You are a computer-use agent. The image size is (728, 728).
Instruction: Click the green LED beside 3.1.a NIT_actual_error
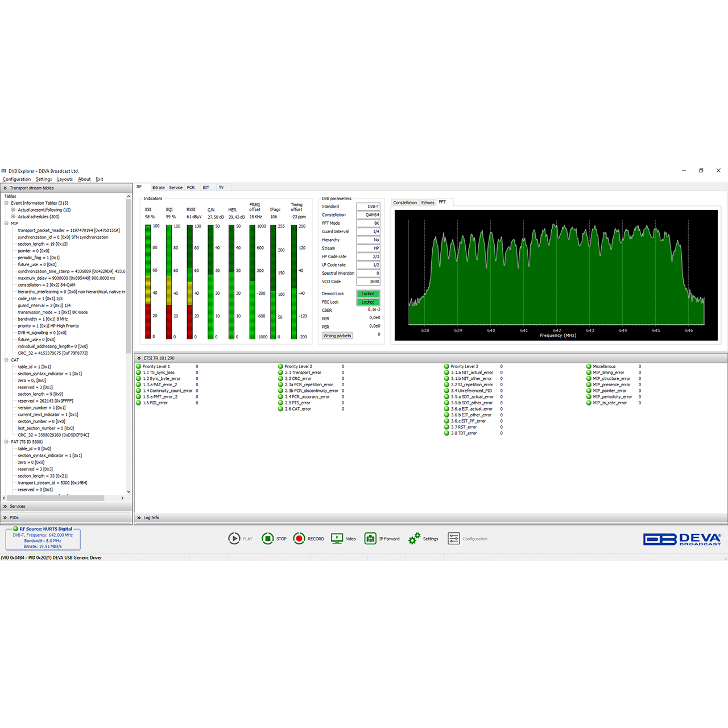click(446, 373)
